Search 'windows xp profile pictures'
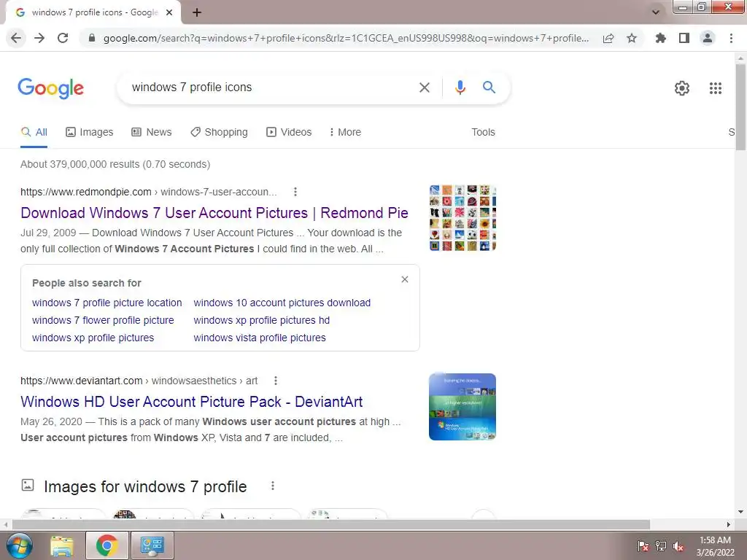 93,338
